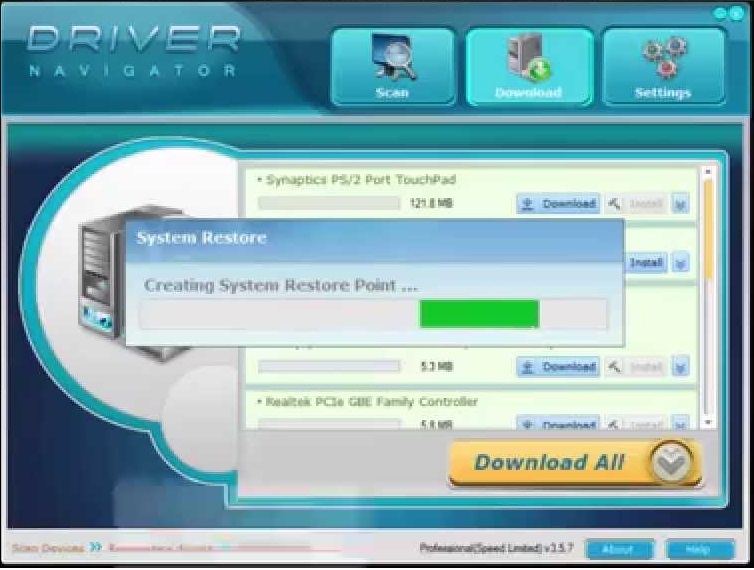
Task: Click the driver list scroll up arrow
Action: (708, 172)
